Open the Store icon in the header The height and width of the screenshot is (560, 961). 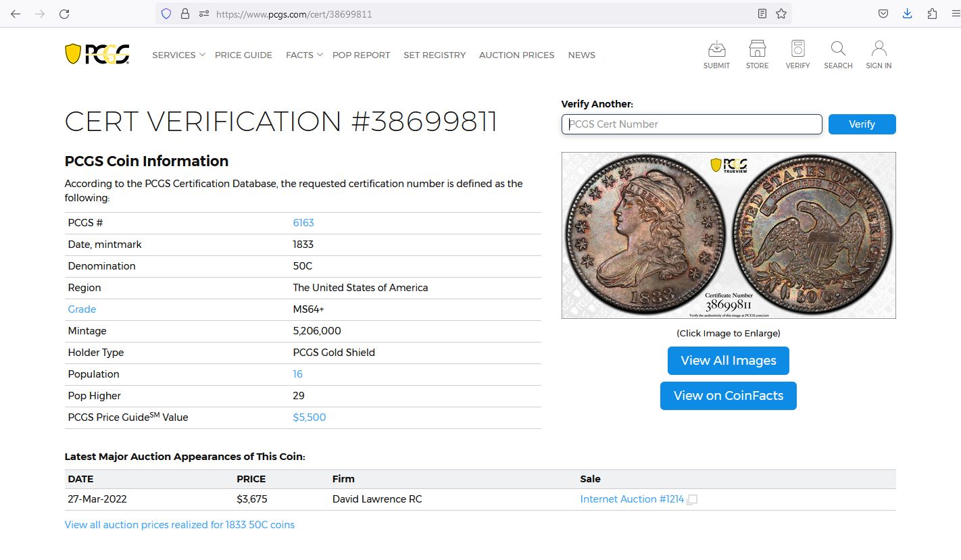point(757,55)
